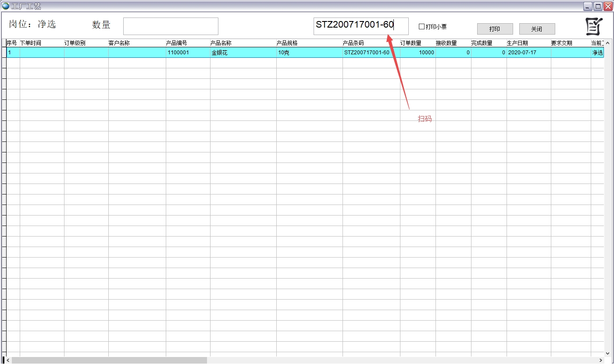This screenshot has width=614, height=364.
Task: Select the order quantity cell showing 10000
Action: tap(417, 53)
